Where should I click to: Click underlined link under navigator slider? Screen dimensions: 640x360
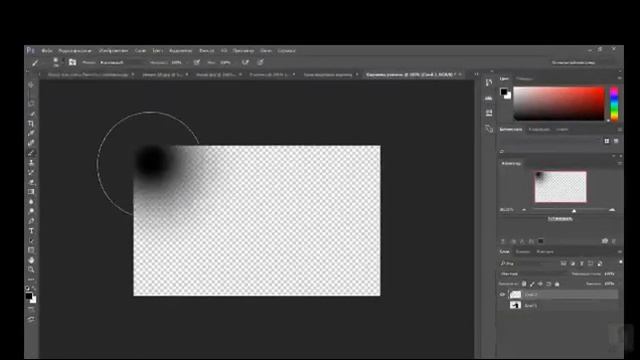click(x=560, y=219)
